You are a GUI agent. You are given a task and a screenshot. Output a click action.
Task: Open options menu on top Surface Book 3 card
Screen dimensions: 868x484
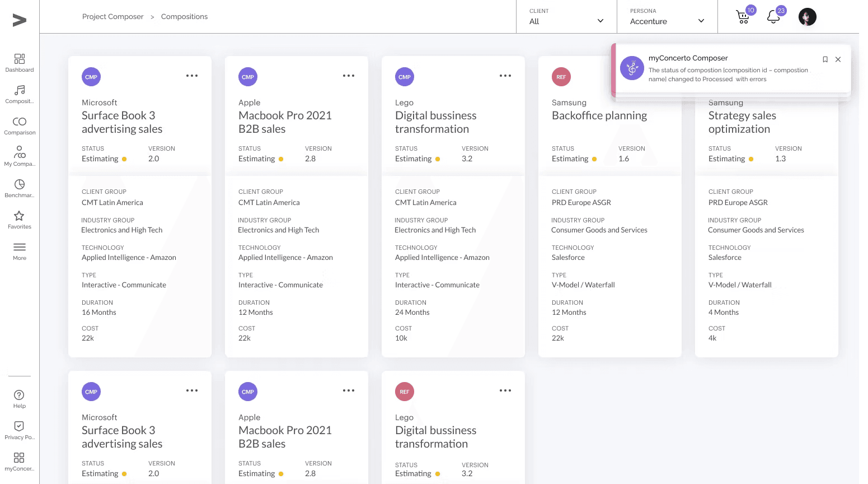[x=192, y=76]
